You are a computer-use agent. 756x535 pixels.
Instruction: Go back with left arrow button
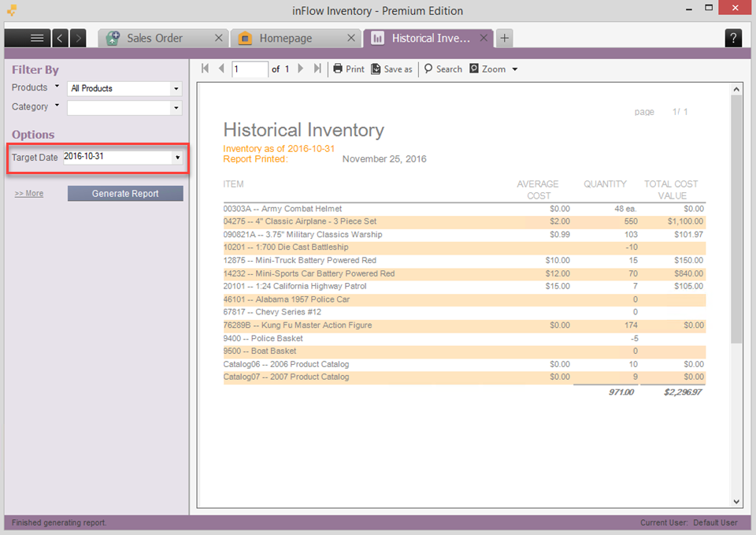coord(60,38)
